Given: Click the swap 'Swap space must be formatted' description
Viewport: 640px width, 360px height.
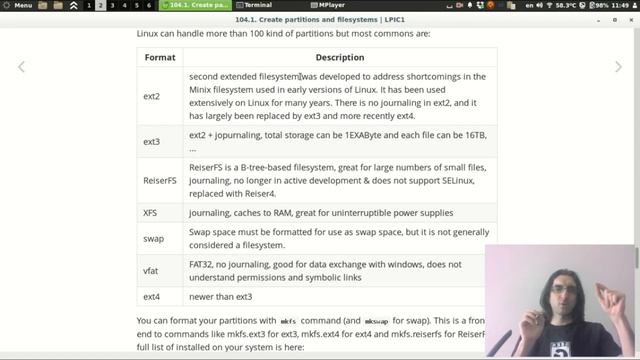Looking at the screenshot, I should pos(339,238).
